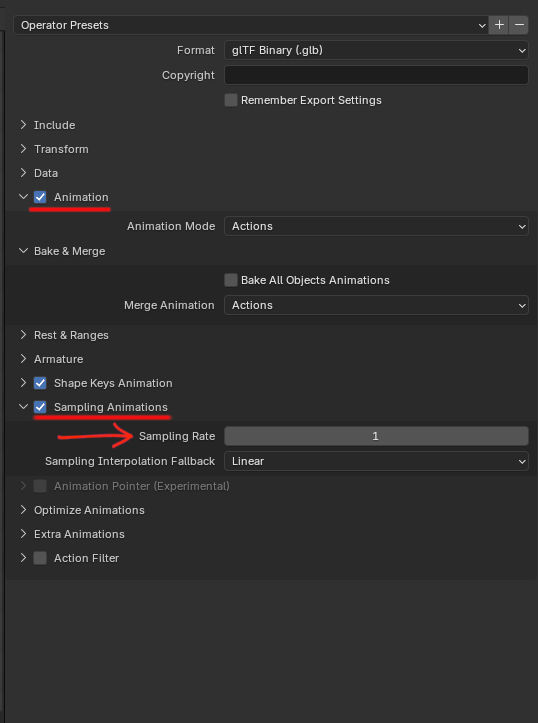Disable the Sampling Animations checkbox
Image resolution: width=538 pixels, height=723 pixels.
pos(40,407)
